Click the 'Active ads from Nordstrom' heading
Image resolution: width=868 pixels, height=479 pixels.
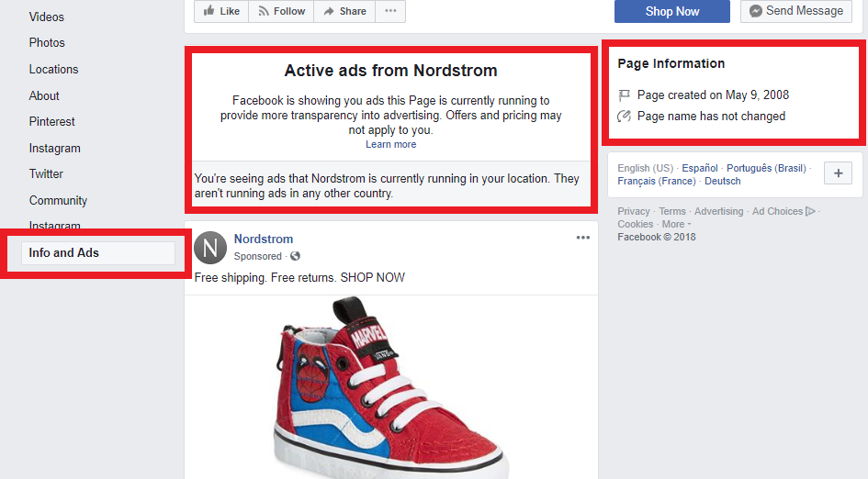(x=390, y=71)
